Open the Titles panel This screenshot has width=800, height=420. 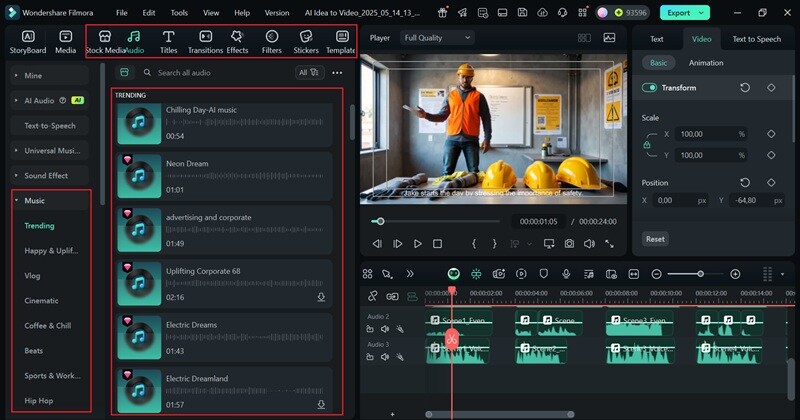[168, 42]
